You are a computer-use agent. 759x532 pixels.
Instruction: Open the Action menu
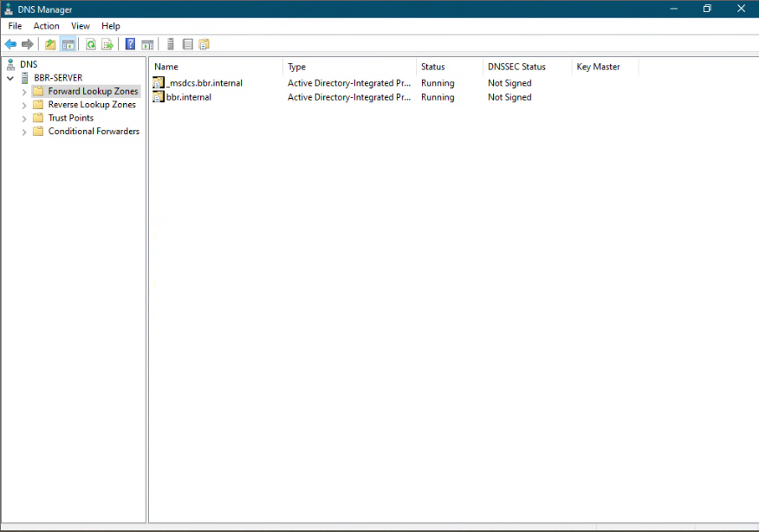(47, 26)
